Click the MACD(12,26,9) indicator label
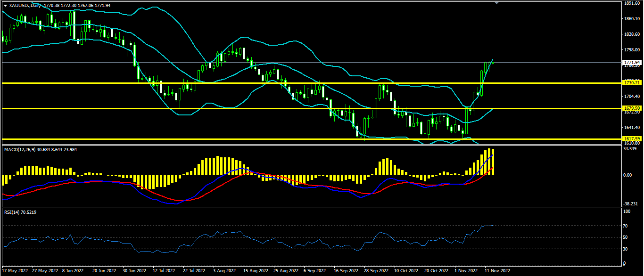Image resolution: width=644 pixels, height=276 pixels. [x=21, y=149]
